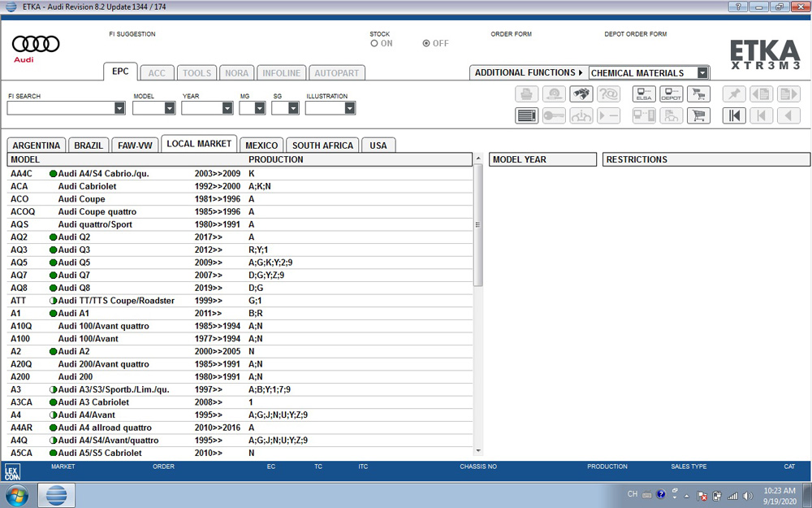This screenshot has height=508, width=812.
Task: Click the previous page document icon
Action: pyautogui.click(x=762, y=93)
